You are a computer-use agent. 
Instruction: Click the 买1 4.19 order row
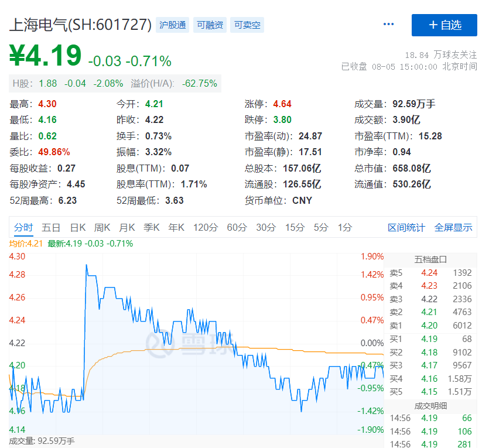point(430,339)
